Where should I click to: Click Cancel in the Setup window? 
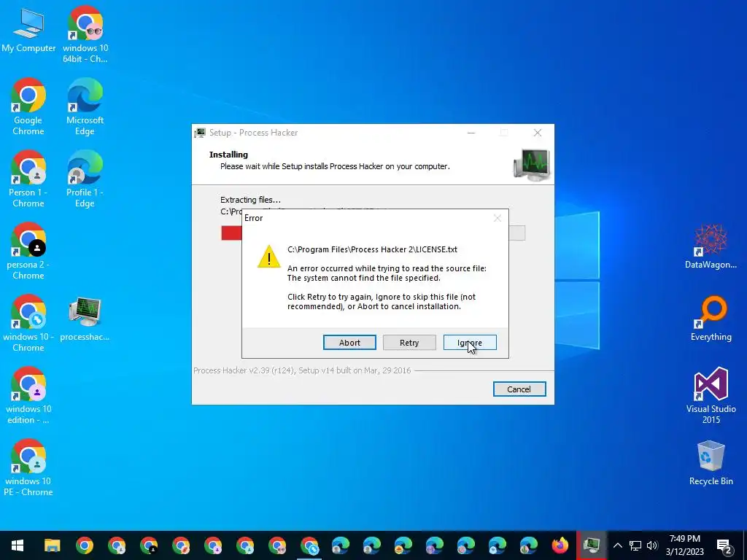click(x=519, y=389)
